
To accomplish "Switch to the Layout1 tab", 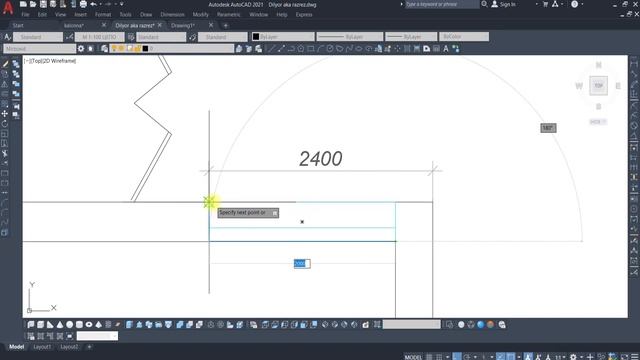I will tap(42, 347).
